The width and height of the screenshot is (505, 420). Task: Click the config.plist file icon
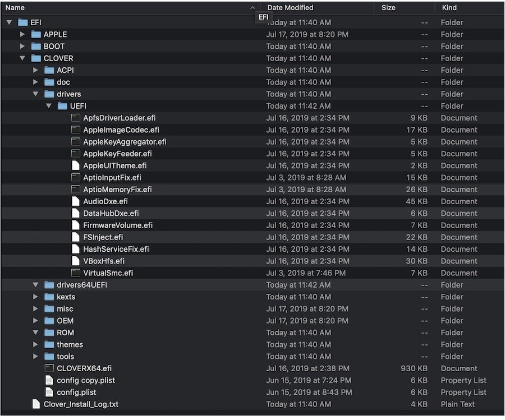click(x=49, y=392)
